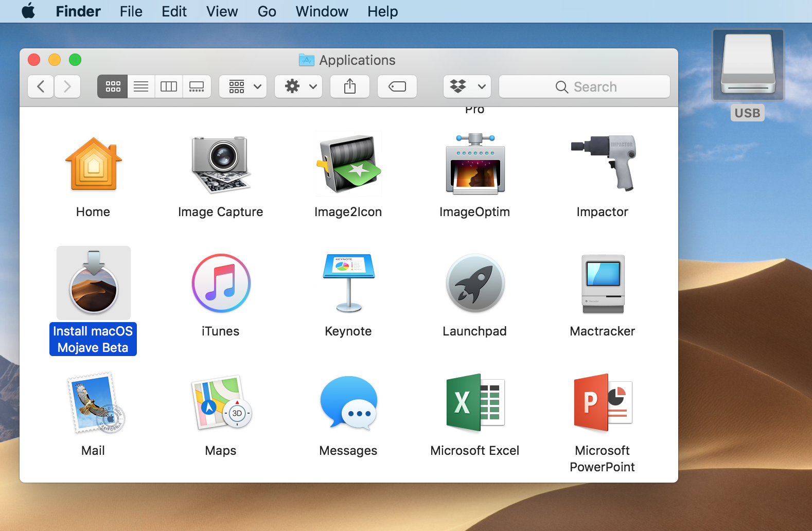This screenshot has height=531, width=812.
Task: Open the View menu
Action: point(222,11)
